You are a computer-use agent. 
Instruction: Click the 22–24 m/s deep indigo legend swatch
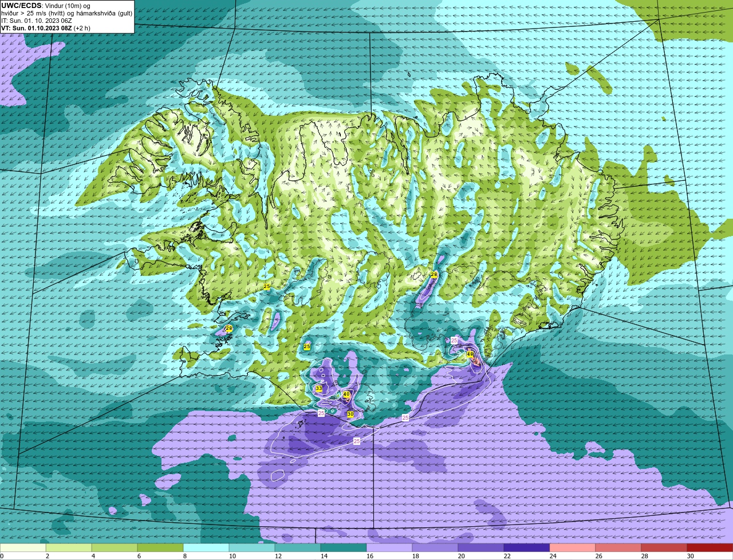527,548
